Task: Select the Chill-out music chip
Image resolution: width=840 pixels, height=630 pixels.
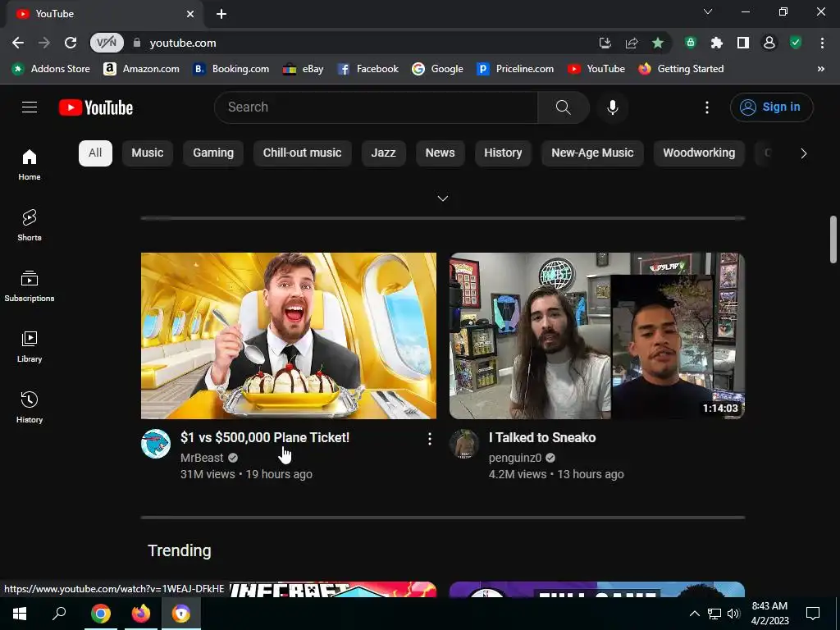Action: point(302,153)
